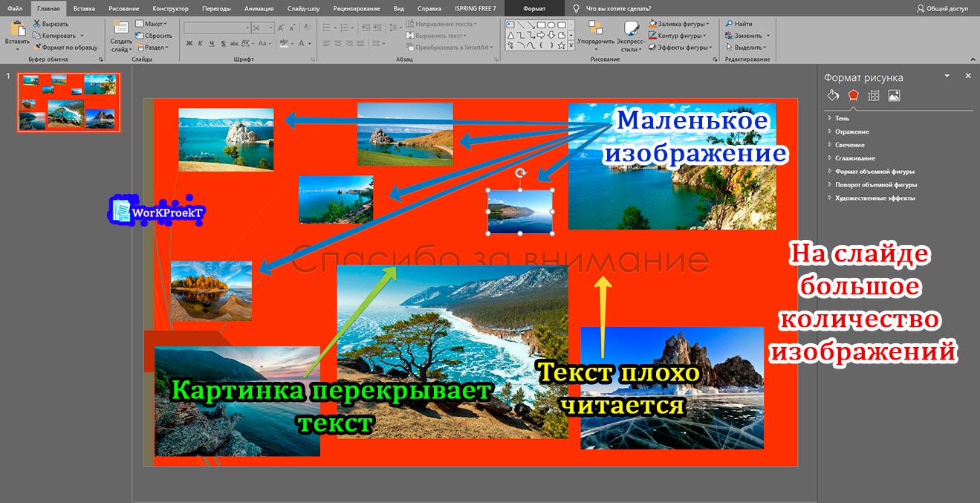Toggle bold Ж formatting
980x503 pixels.
click(189, 43)
